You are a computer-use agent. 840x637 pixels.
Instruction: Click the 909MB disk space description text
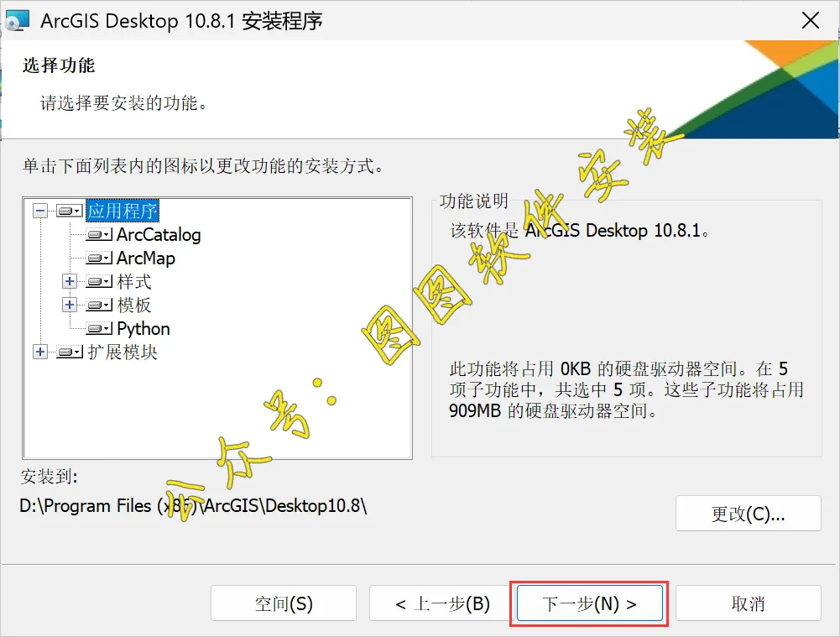pos(626,389)
